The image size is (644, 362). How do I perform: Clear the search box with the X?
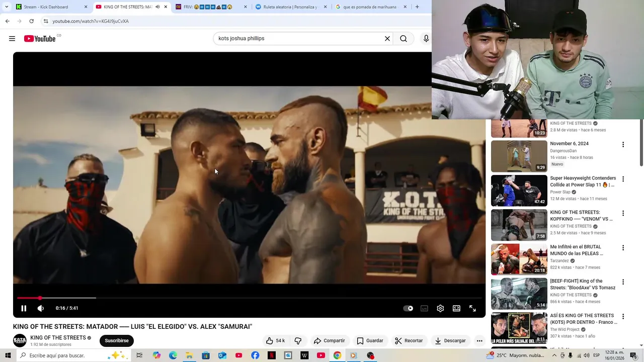coord(387,39)
